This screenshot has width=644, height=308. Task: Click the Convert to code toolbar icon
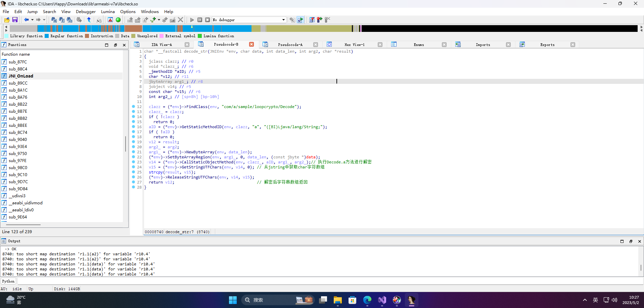pyautogui.click(x=130, y=20)
